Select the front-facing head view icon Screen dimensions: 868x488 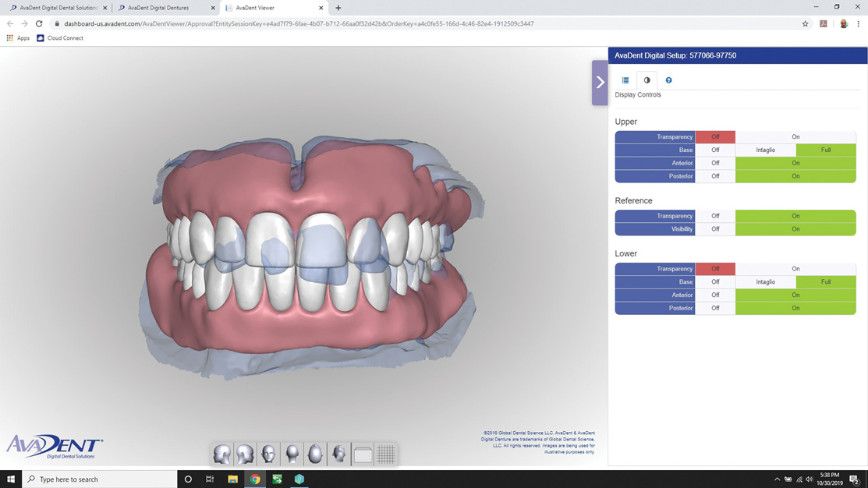268,454
